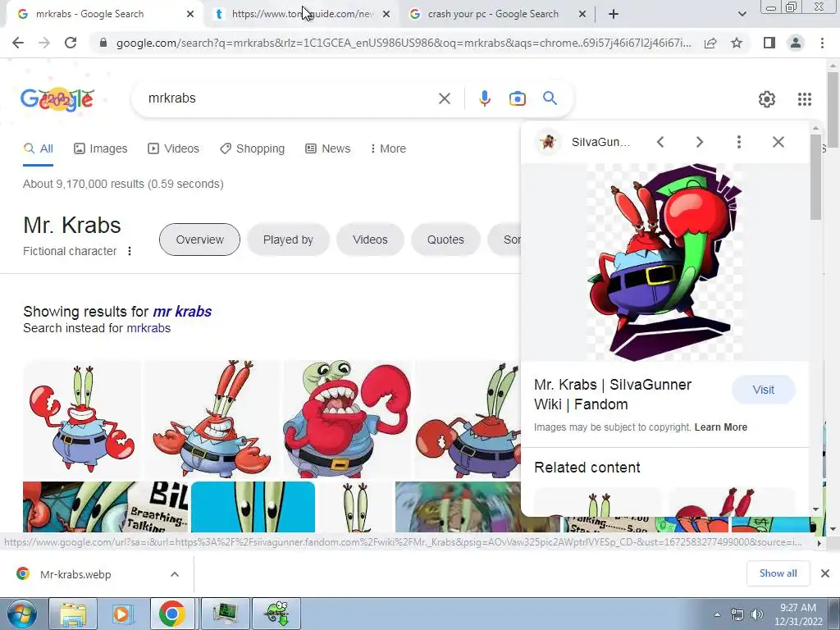
Task: Open Google apps grid
Action: click(x=804, y=99)
